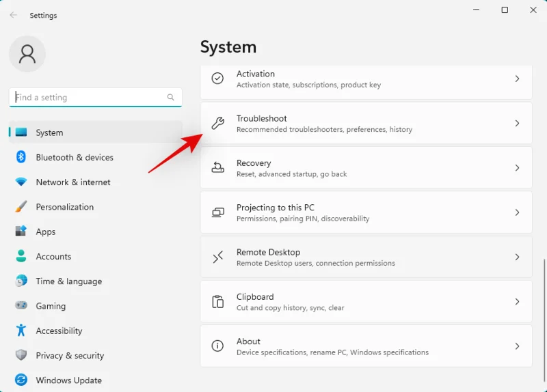The height and width of the screenshot is (392, 547).
Task: Open Bluetooth & devices in sidebar
Action: pyautogui.click(x=74, y=158)
